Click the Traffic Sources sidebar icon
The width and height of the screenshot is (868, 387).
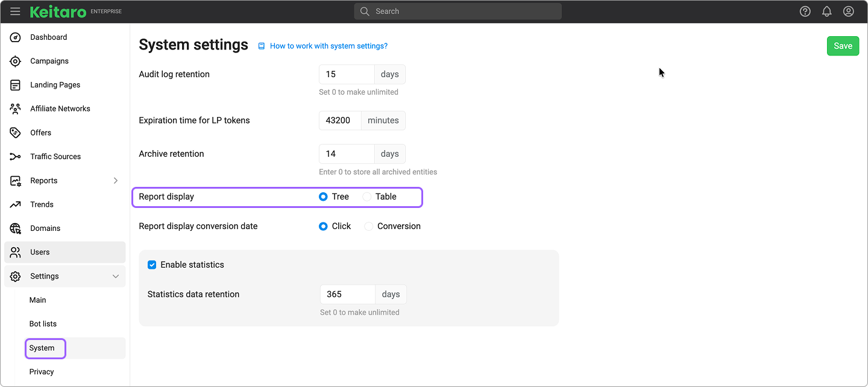coord(16,157)
